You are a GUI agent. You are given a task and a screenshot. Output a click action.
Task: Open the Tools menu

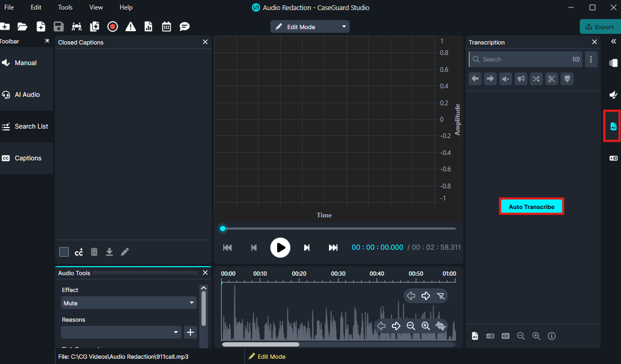pyautogui.click(x=65, y=7)
